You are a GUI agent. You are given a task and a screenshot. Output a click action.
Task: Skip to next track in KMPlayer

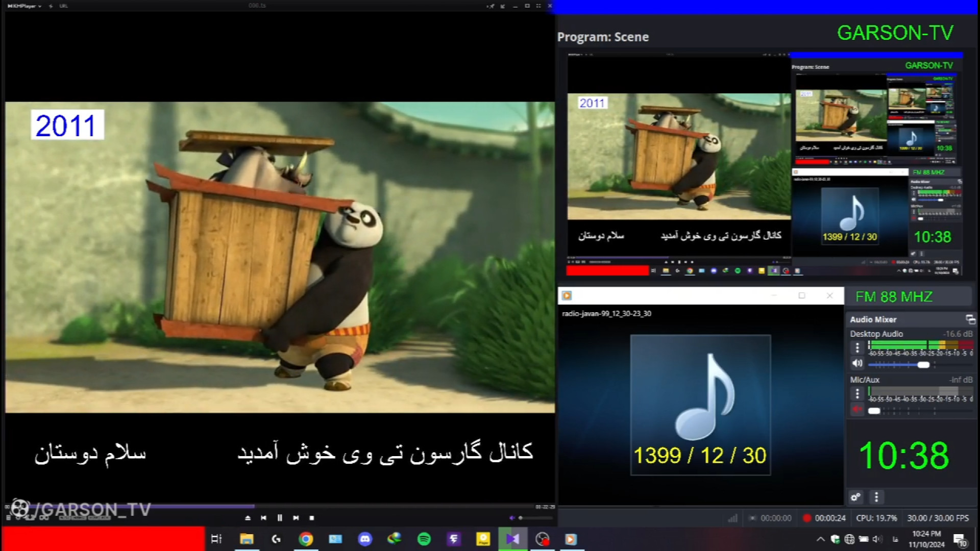[x=296, y=518]
